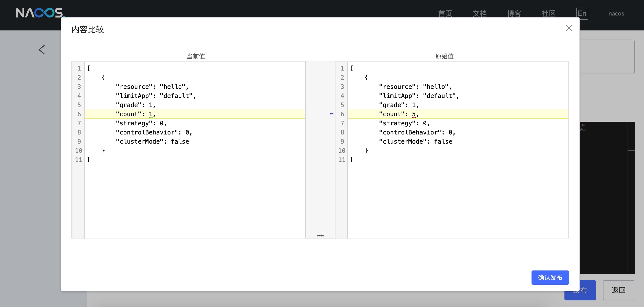Click the 返回 back button behind the dialog
Image resolution: width=644 pixels, height=307 pixels.
pos(618,290)
